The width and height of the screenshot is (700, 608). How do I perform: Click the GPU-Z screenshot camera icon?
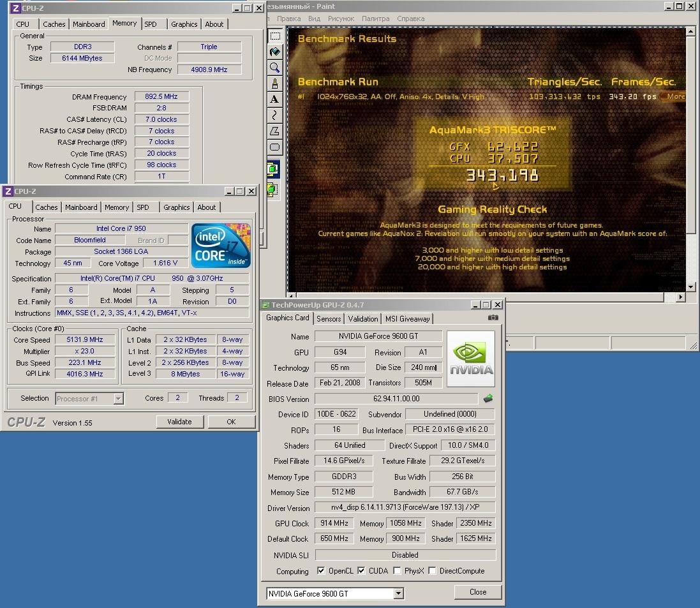click(x=493, y=317)
